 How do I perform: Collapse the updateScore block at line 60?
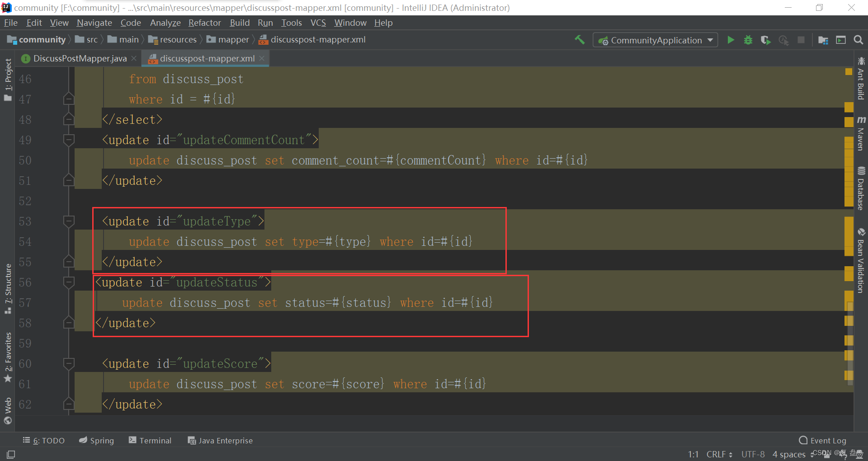(x=69, y=364)
